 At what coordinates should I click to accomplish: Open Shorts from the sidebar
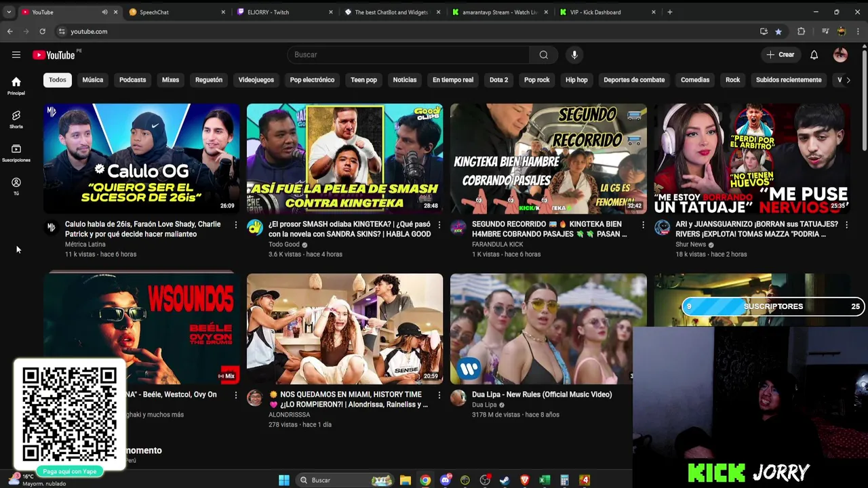[16, 119]
